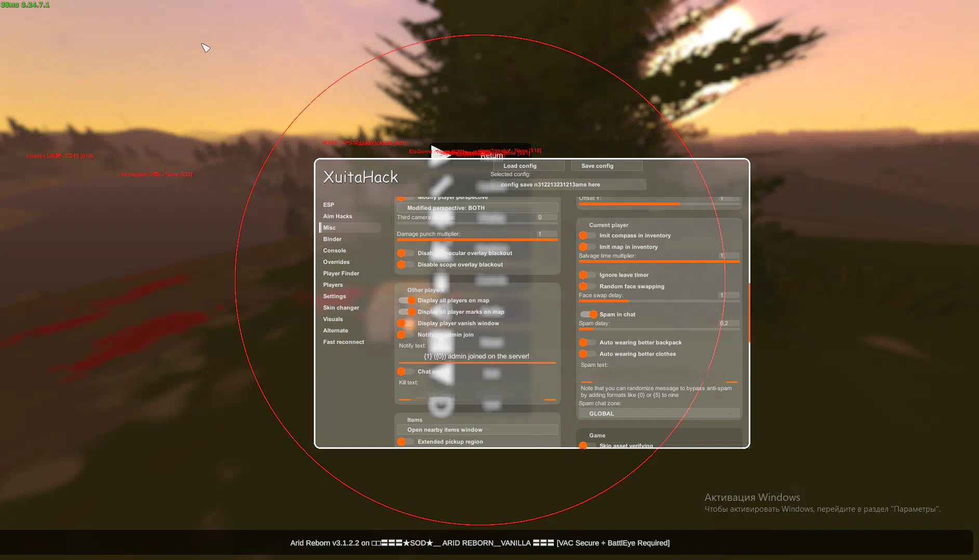979x560 pixels.
Task: Open the ESP section
Action: coord(328,205)
